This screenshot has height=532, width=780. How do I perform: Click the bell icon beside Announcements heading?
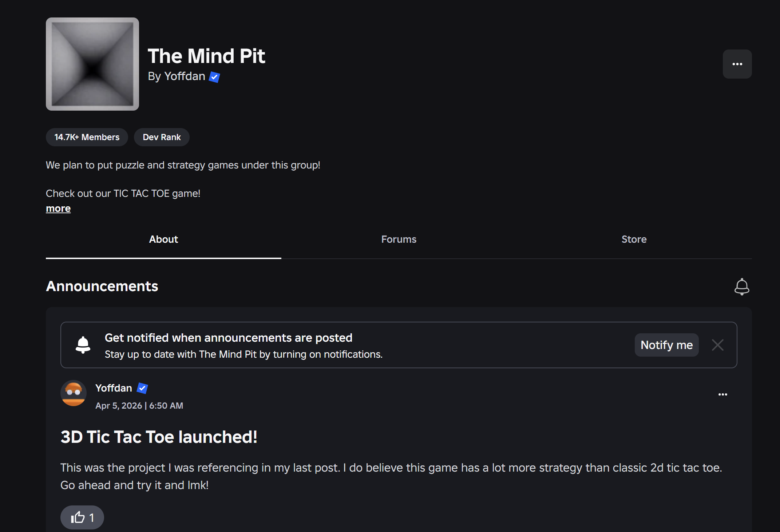[x=742, y=286]
